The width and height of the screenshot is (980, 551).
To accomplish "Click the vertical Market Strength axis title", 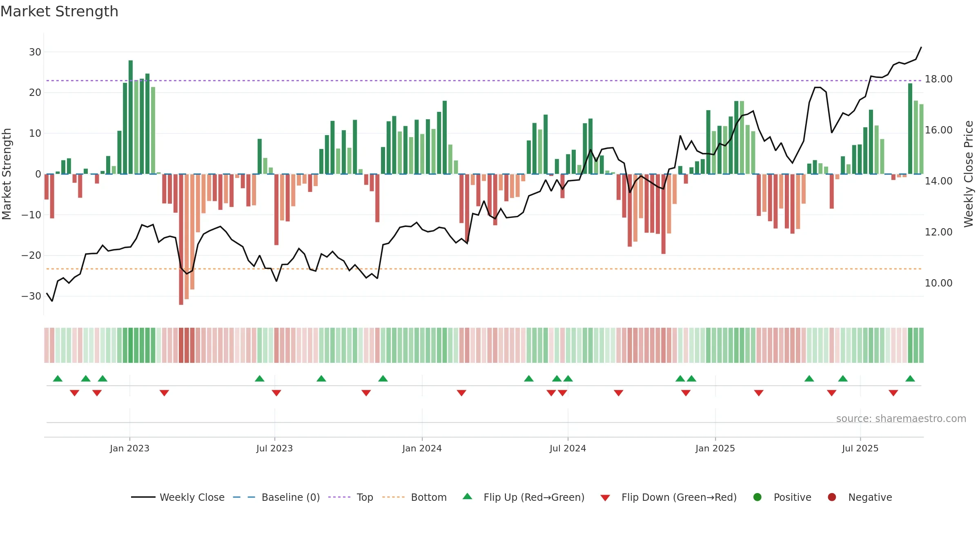I will click(x=7, y=174).
